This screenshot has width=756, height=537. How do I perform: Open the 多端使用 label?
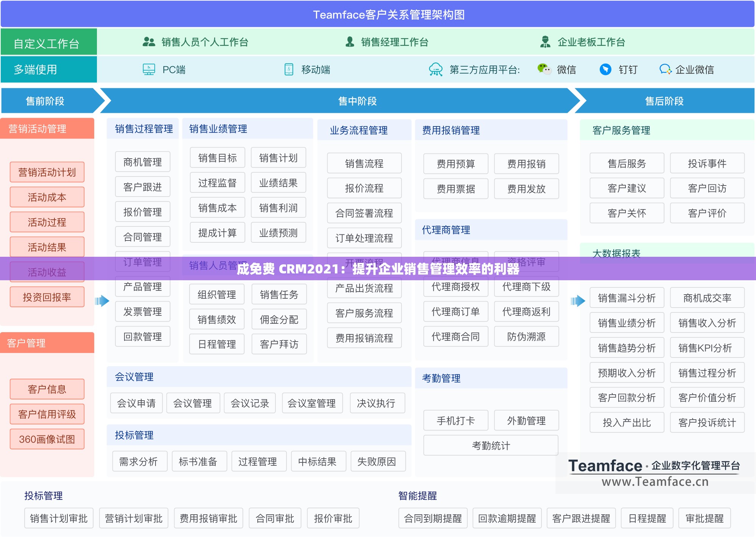click(x=48, y=69)
